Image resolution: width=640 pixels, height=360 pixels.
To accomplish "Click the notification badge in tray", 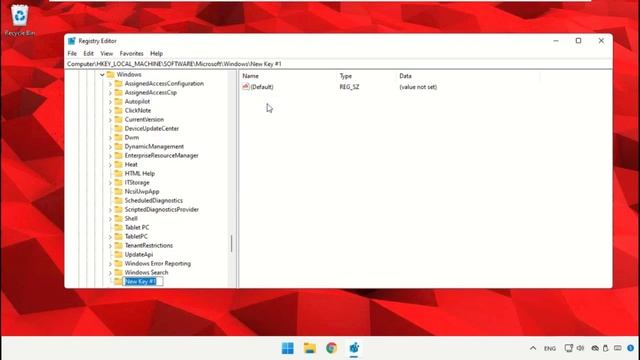I will click(630, 348).
